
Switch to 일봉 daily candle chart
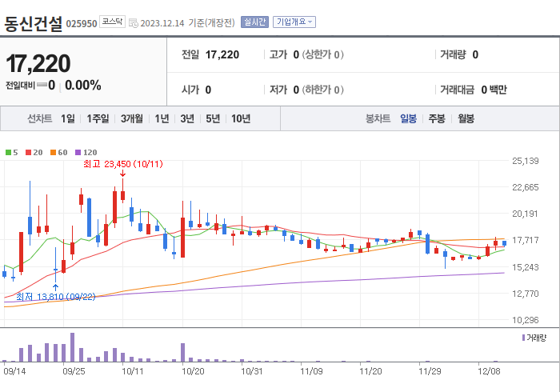point(408,118)
